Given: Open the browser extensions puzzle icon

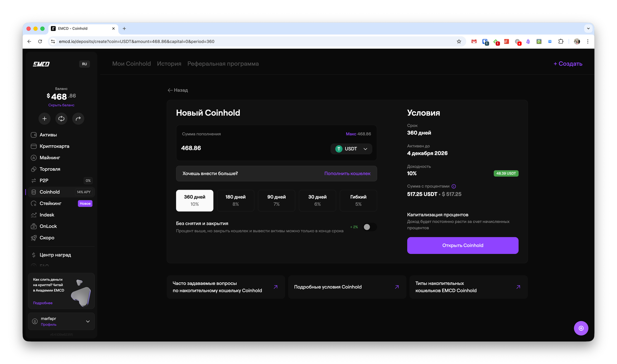Looking at the screenshot, I should pos(561,41).
